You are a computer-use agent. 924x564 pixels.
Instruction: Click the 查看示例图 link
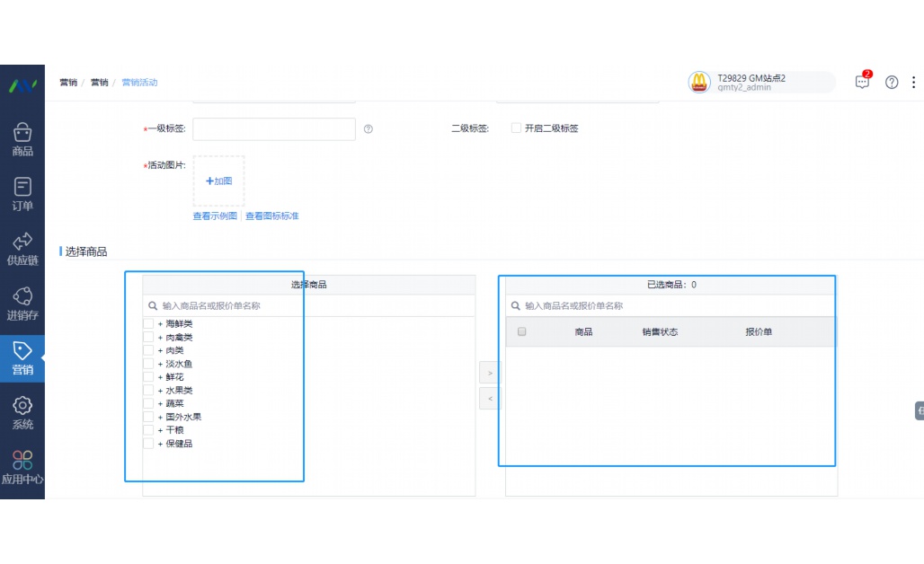click(214, 216)
